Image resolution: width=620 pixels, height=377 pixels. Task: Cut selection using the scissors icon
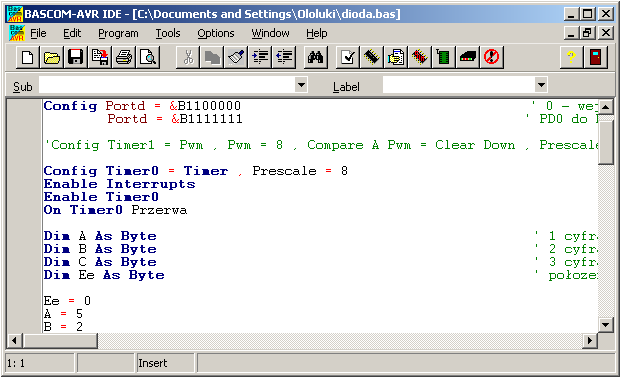[188, 58]
